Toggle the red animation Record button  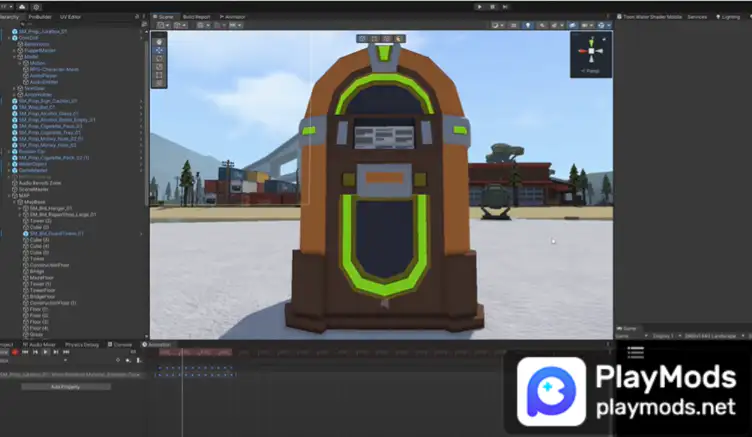(14, 352)
